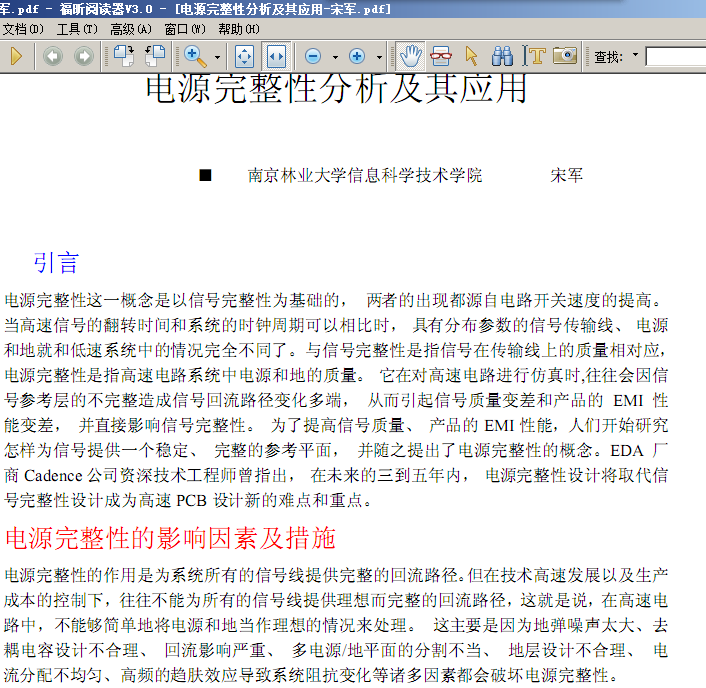Image resolution: width=706 pixels, height=688 pixels.
Task: Click the blue heading 引言
Action: pyautogui.click(x=57, y=263)
